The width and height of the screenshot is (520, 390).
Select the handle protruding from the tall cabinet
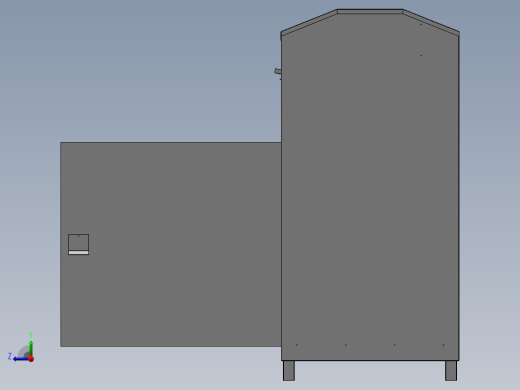[x=278, y=71]
